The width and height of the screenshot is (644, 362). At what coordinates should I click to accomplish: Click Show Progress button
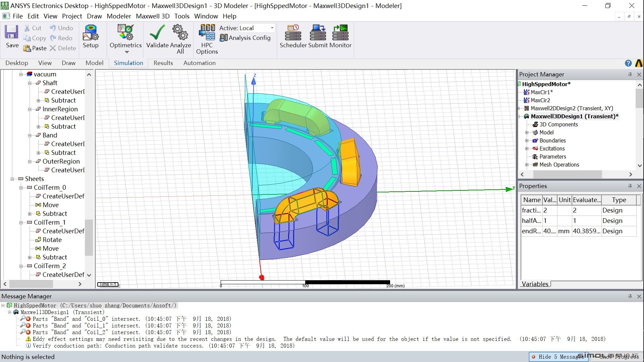tap(616, 357)
